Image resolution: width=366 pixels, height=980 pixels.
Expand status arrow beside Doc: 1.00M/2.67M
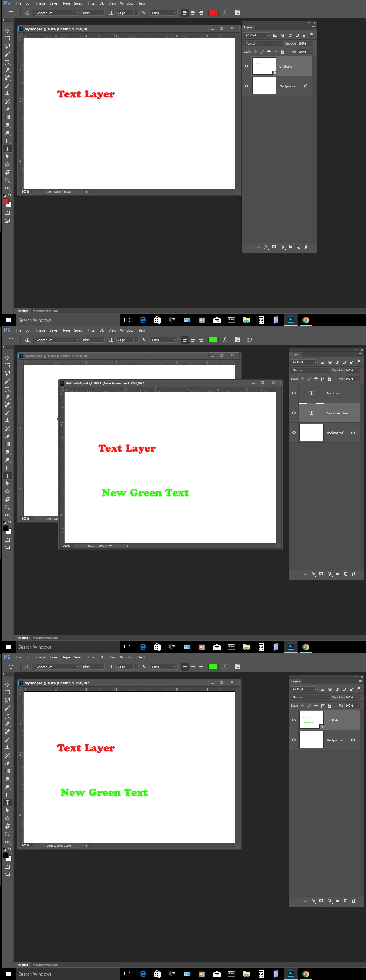[127, 546]
